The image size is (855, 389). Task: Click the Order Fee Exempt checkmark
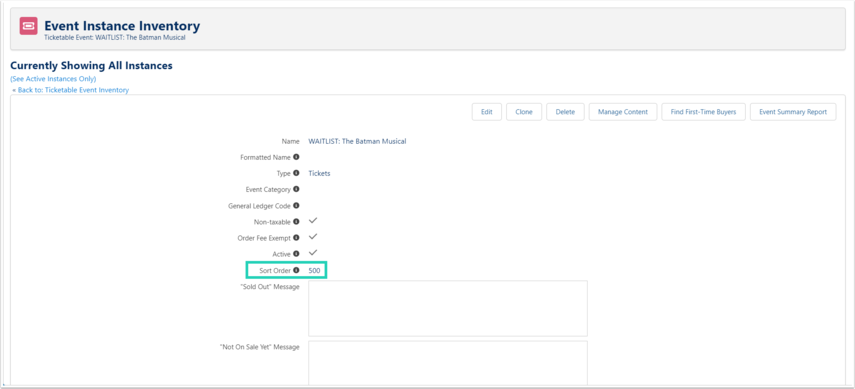[313, 237]
